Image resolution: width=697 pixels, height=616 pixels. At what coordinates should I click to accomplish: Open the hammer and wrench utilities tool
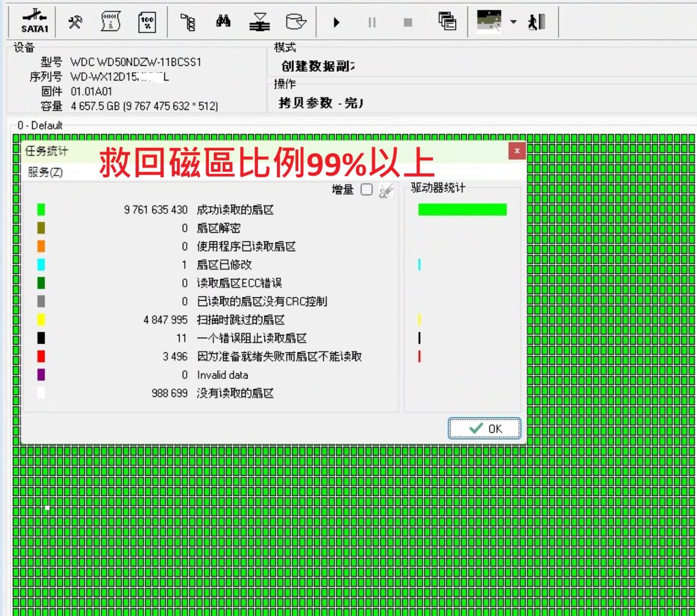[75, 22]
